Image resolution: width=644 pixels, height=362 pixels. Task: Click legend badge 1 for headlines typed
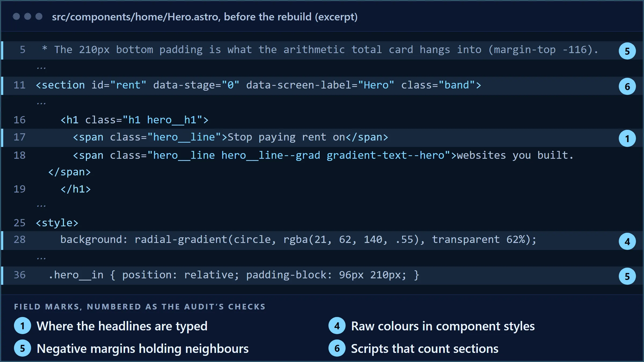[x=23, y=326]
